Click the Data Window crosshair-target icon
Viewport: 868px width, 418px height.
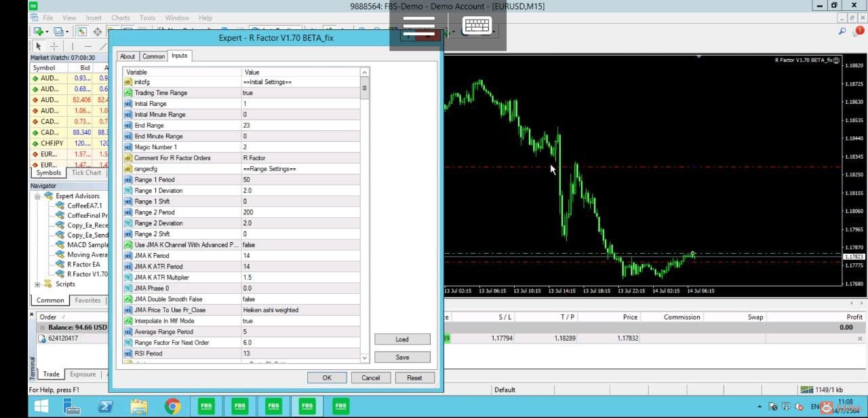point(98,31)
